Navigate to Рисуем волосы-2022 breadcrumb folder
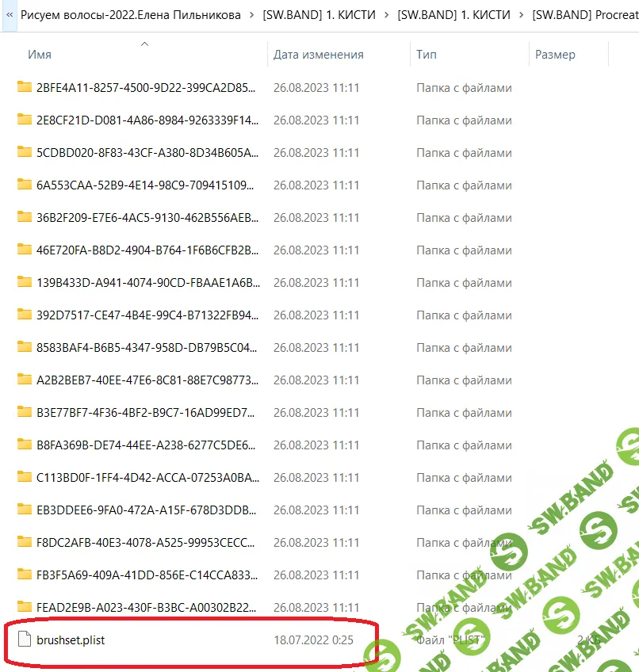The width and height of the screenshot is (639, 672). point(131,14)
